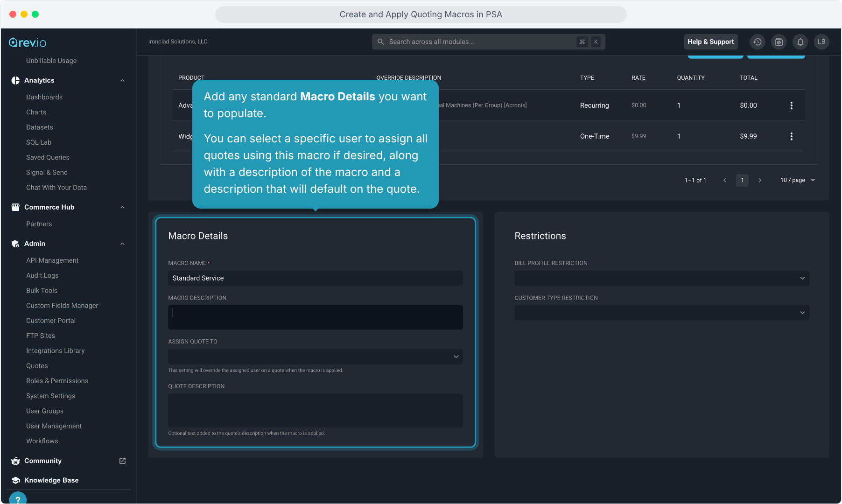
Task: Click the Community icon
Action: pos(15,461)
